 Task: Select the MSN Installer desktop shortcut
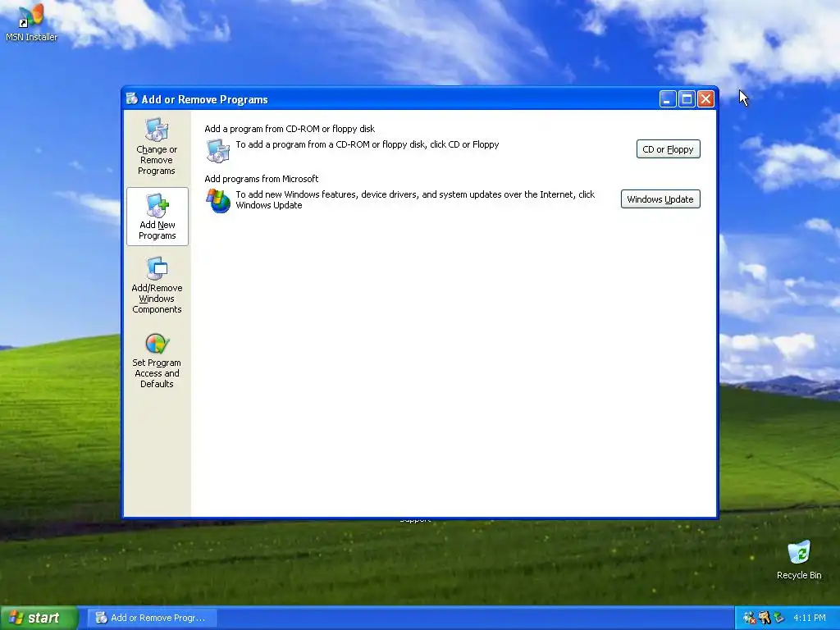[31, 22]
